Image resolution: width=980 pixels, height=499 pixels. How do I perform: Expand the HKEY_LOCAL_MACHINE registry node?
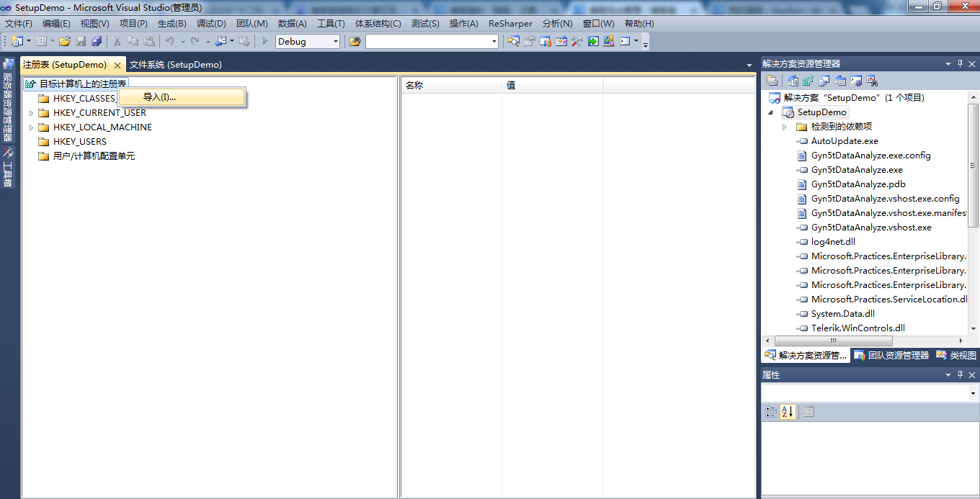tap(31, 127)
